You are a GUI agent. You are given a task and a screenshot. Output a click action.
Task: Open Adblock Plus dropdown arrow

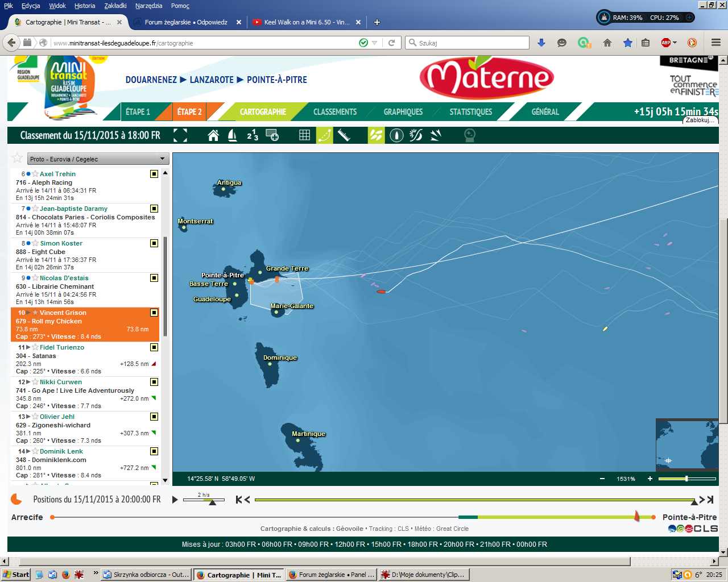pyautogui.click(x=675, y=43)
